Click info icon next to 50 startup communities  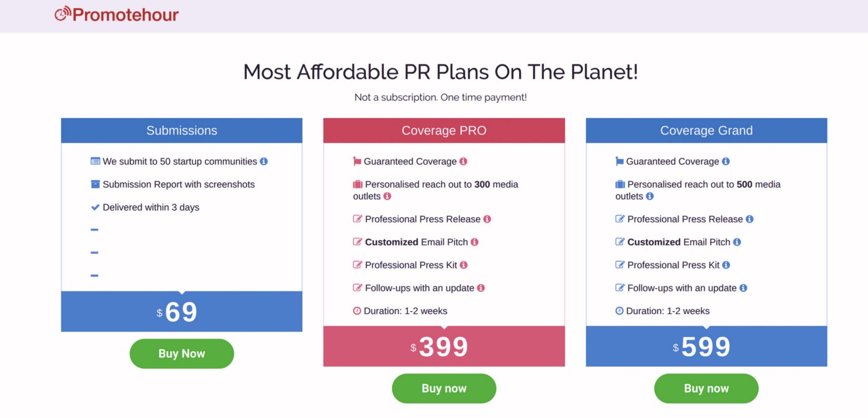coord(264,162)
